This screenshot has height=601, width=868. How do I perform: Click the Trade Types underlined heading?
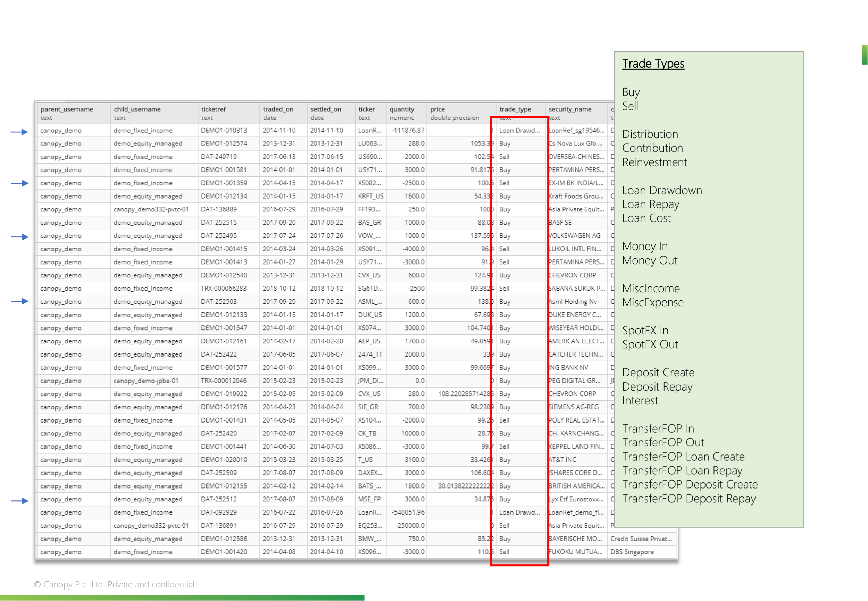click(653, 64)
